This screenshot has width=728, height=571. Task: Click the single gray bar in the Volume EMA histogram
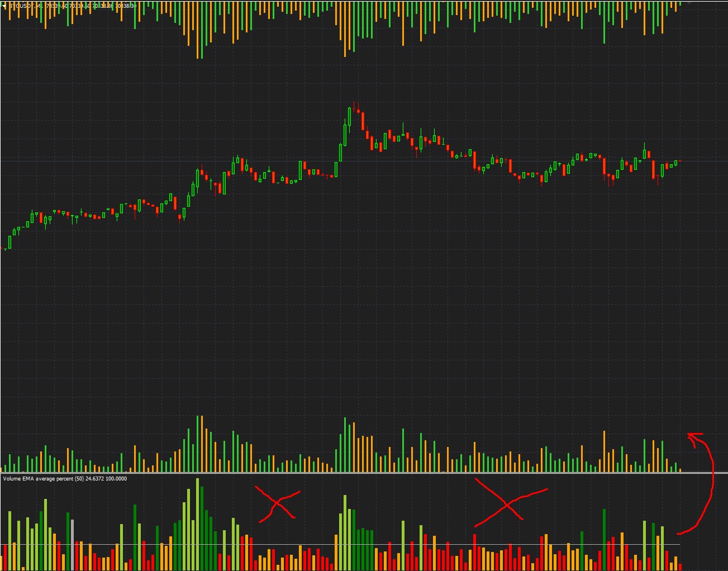tap(72, 545)
